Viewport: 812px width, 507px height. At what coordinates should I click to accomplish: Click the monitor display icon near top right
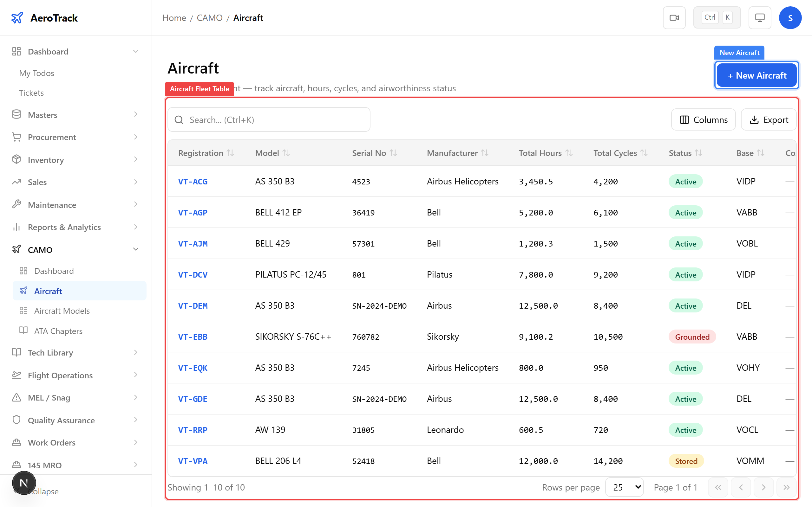(760, 17)
